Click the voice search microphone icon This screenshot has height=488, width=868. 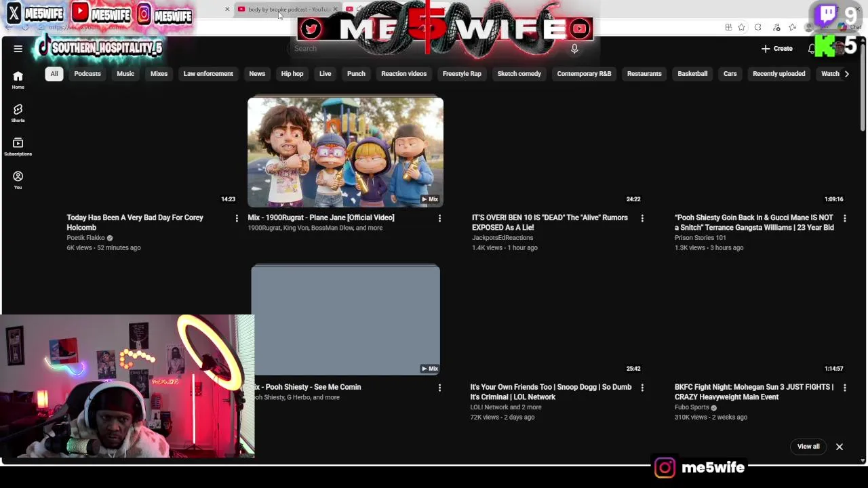pyautogui.click(x=574, y=49)
